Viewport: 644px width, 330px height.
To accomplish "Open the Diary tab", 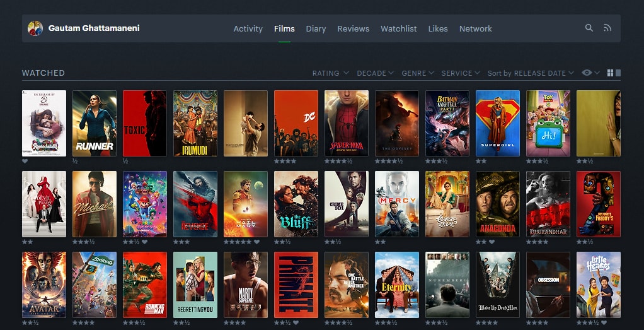I will tap(316, 29).
